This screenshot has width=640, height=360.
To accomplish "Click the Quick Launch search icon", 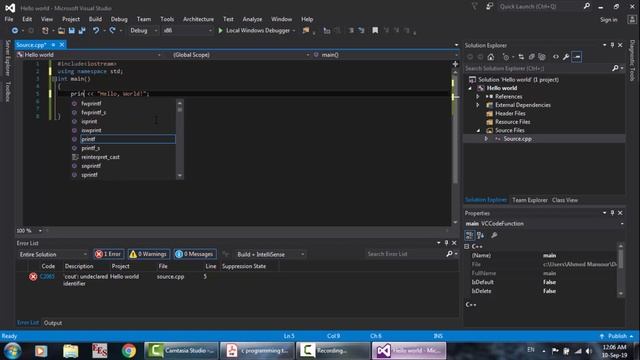I will point(587,6).
